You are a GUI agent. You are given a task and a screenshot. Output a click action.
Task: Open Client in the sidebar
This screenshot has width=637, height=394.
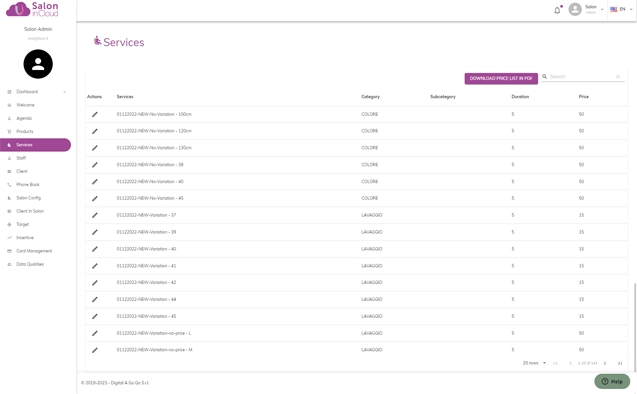click(22, 171)
